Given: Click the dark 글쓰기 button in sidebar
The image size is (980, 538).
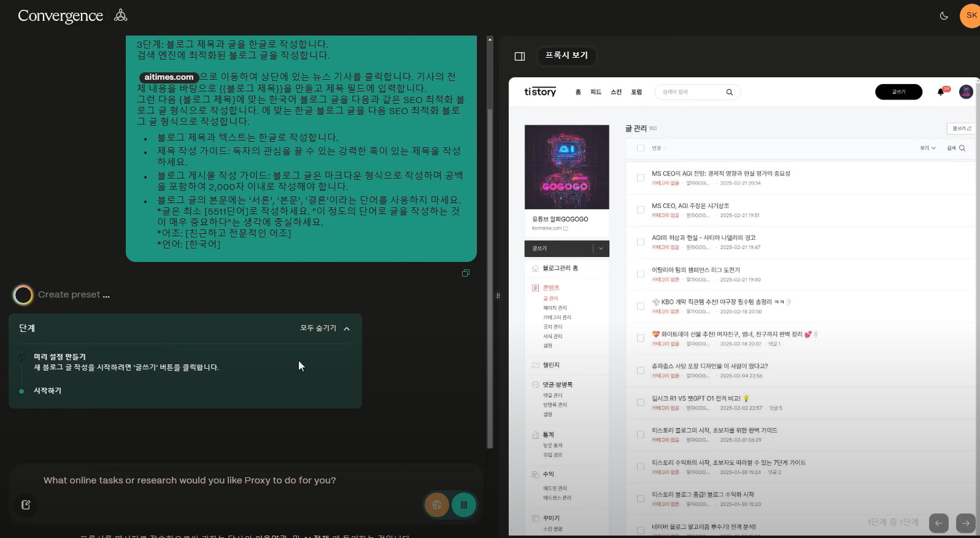Looking at the screenshot, I should coord(558,248).
